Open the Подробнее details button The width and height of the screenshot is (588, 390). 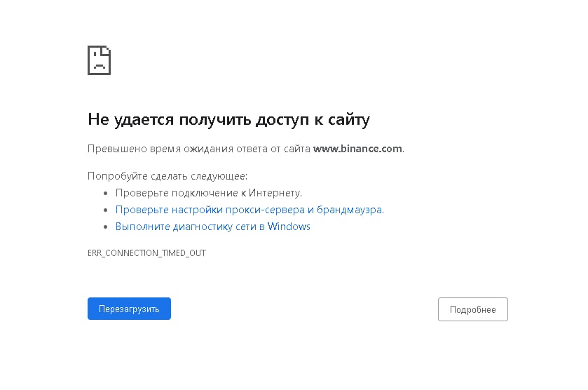pyautogui.click(x=473, y=309)
